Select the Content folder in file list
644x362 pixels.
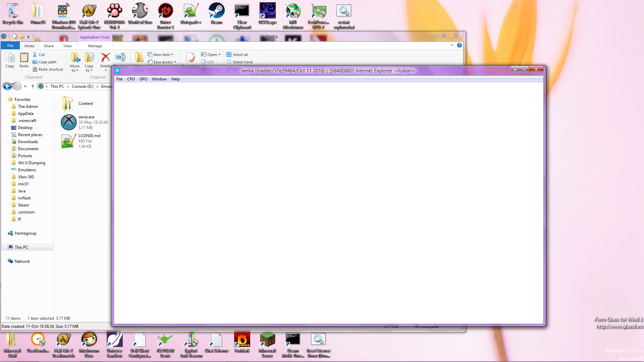[x=78, y=104]
